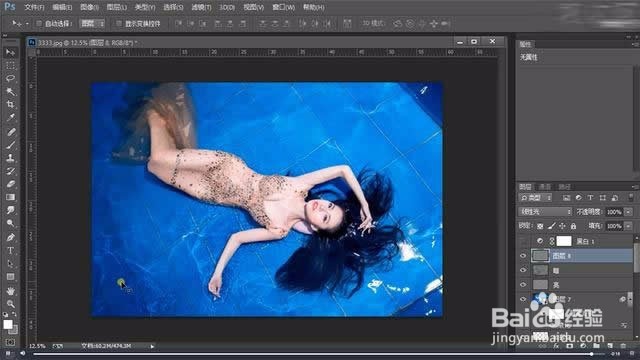Select the Hand tool
Screen dimensions: 640x360
tap(10, 291)
